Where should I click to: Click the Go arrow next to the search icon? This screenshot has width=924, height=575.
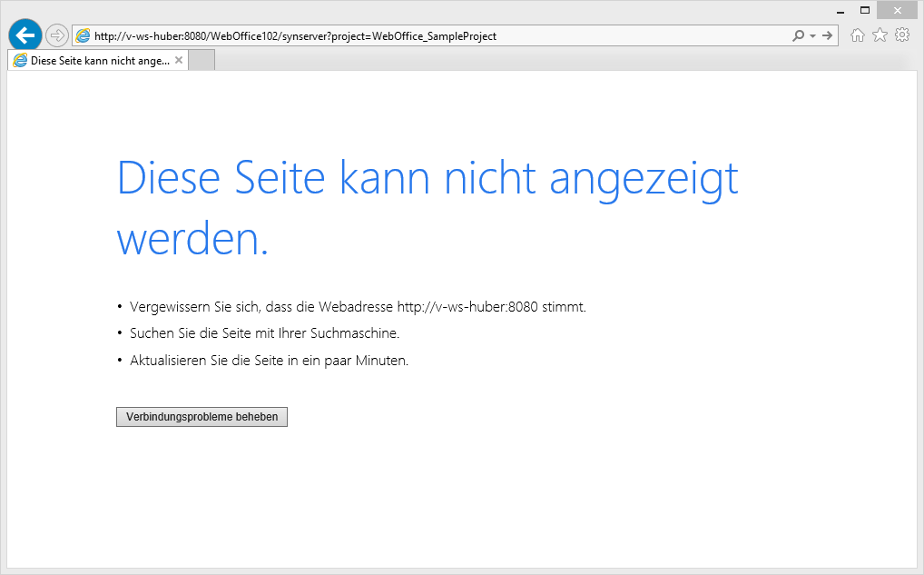click(x=827, y=35)
